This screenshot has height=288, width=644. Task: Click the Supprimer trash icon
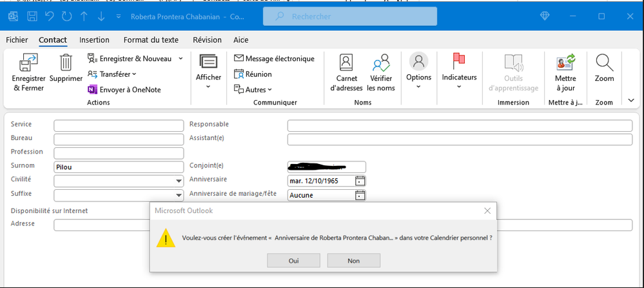tap(66, 63)
